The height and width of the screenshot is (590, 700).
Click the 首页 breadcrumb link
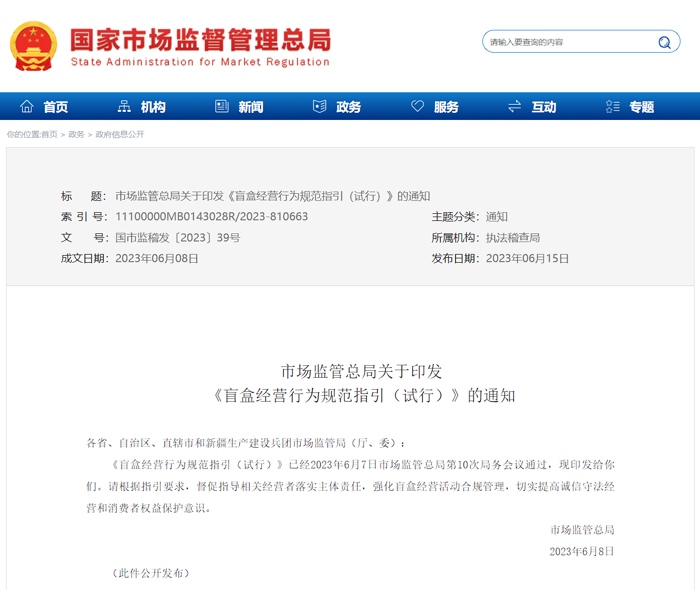click(x=49, y=135)
